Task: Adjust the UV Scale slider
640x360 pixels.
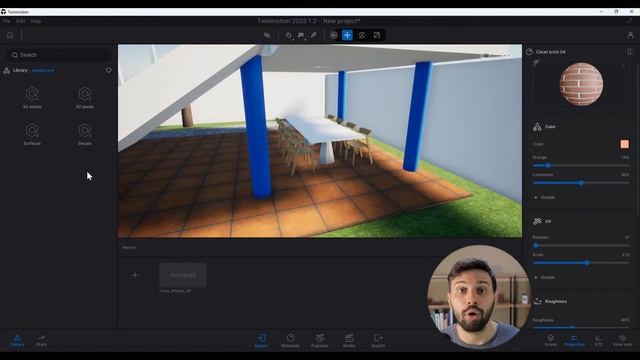Action: [581, 263]
